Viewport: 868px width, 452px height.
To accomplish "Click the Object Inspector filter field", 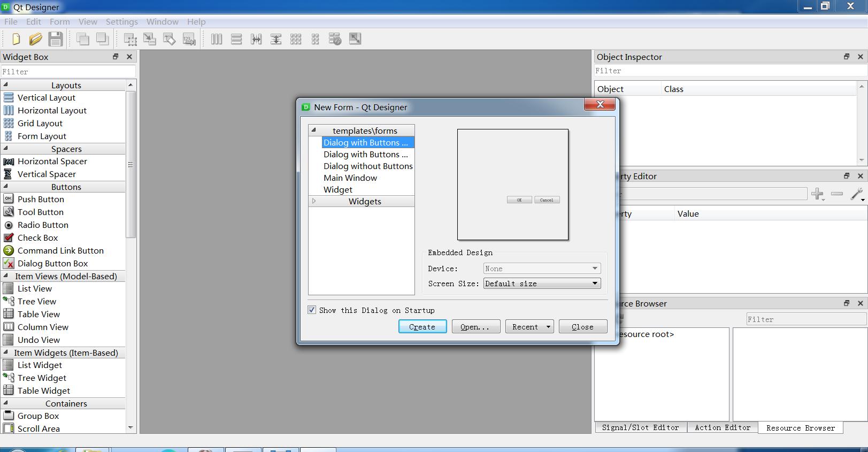I will click(729, 71).
